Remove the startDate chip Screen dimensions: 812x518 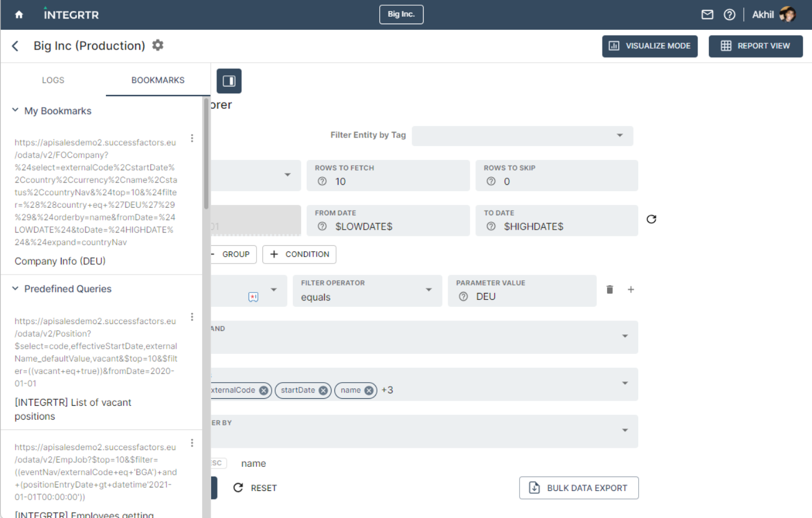tap(323, 391)
